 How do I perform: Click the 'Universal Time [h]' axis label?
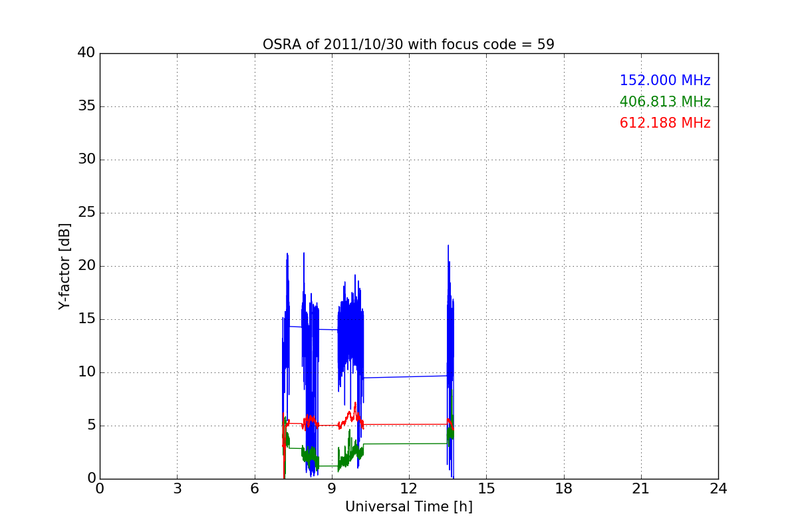click(408, 507)
